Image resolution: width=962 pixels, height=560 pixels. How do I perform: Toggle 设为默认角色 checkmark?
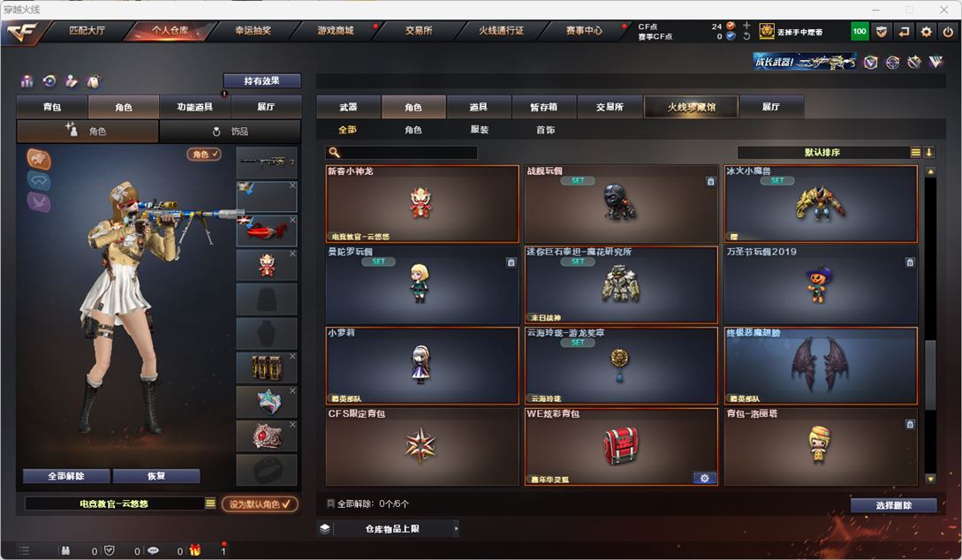[x=260, y=503]
